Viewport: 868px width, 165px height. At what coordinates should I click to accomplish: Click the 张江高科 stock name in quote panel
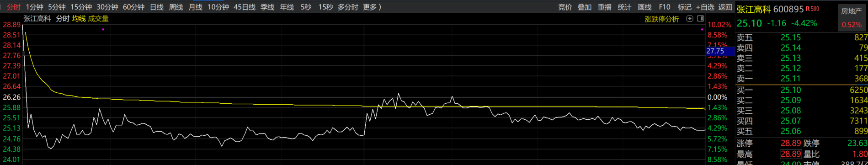(754, 10)
